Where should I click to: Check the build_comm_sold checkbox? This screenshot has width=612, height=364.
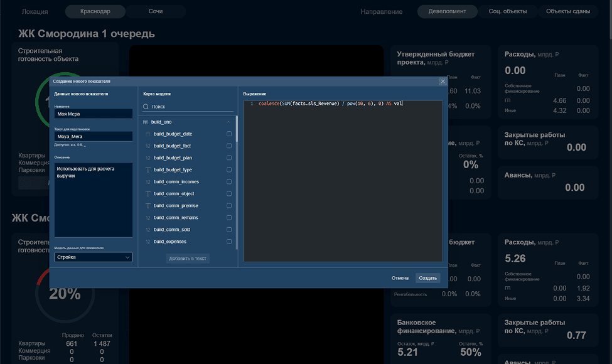(229, 230)
